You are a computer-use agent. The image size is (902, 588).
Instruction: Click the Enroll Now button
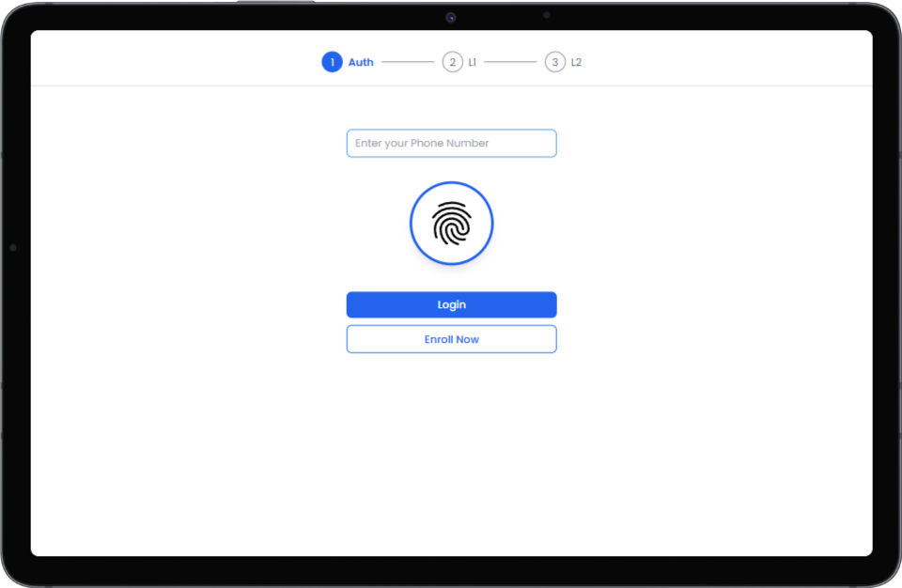[451, 339]
